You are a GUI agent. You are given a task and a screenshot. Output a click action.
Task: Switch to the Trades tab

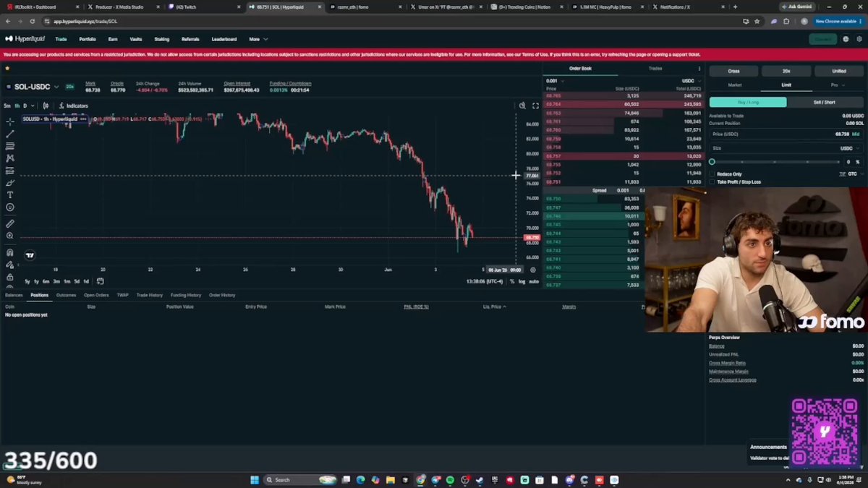pos(655,69)
